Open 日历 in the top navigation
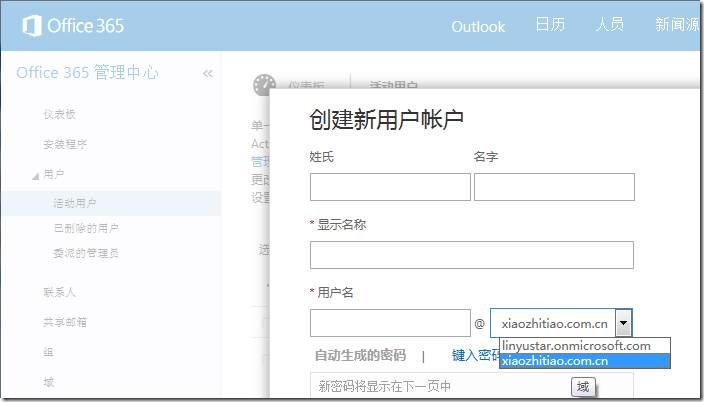 [x=550, y=24]
